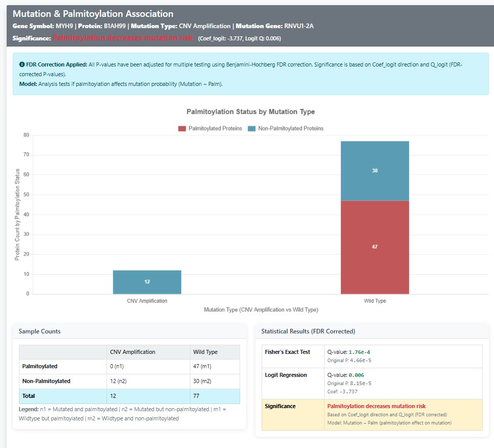Image resolution: width=494 pixels, height=448 pixels.
Task: Hide the Wild Type stacked bar via its legend
Action: pos(375,301)
